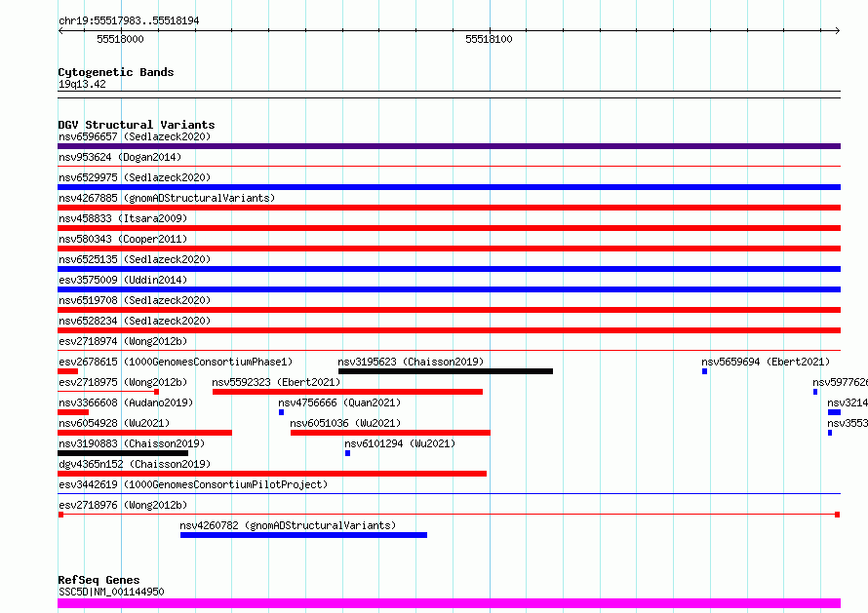The height and width of the screenshot is (613, 868).
Task: Select nsv6525135 (Sedlazeck2020) label
Action: pos(135,259)
